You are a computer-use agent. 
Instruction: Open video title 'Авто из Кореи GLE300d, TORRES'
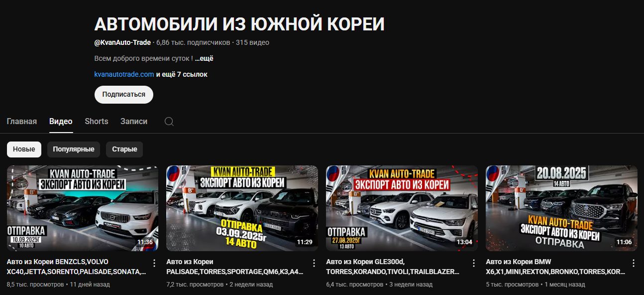click(x=393, y=267)
